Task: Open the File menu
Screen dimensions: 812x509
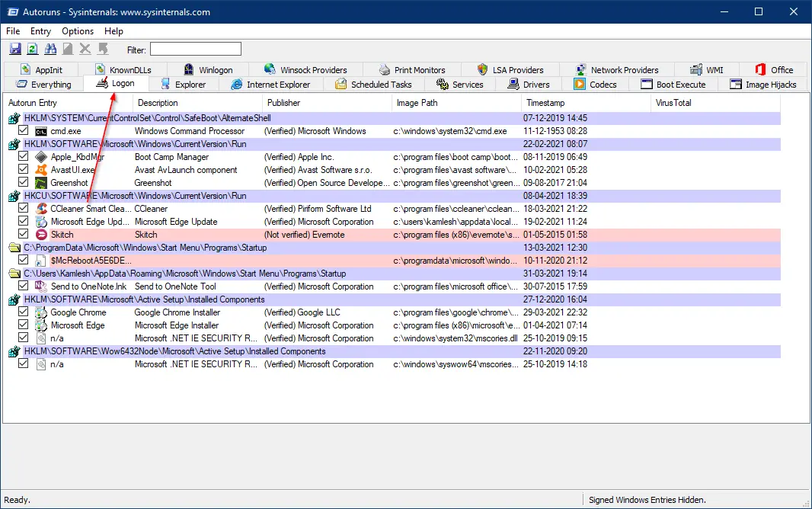Action: click(x=13, y=31)
